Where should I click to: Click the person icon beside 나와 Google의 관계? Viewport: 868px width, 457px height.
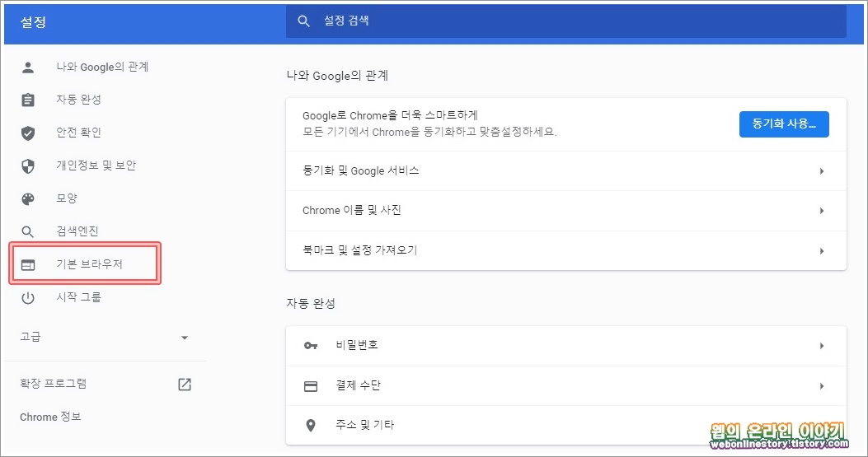(x=28, y=68)
